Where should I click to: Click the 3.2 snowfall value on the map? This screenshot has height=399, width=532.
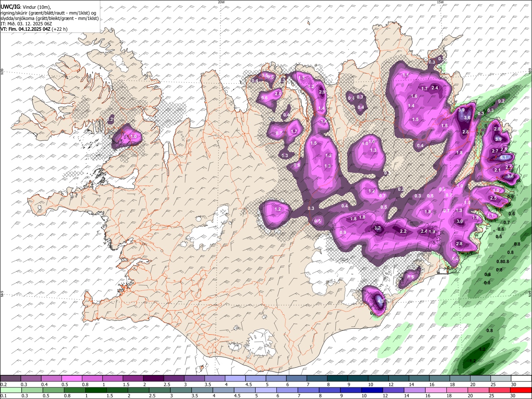377,228
